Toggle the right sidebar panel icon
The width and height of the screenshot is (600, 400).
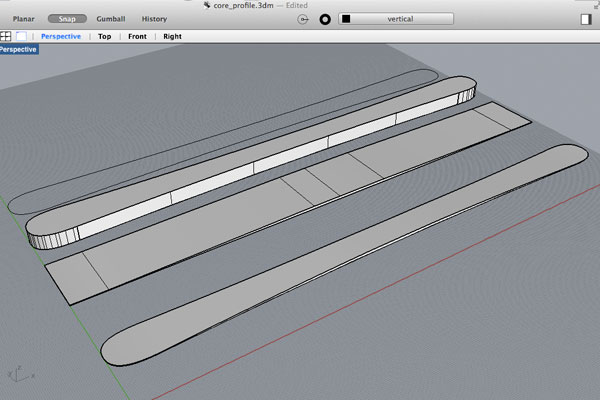585,19
